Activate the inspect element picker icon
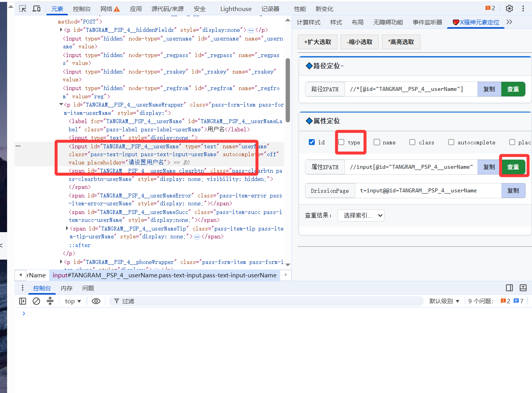 click(23, 9)
